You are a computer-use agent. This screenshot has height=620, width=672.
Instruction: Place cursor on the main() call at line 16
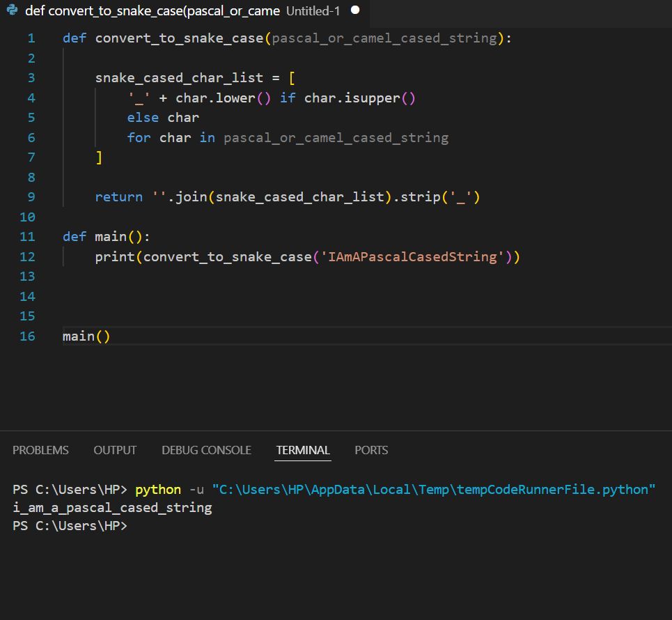click(86, 336)
